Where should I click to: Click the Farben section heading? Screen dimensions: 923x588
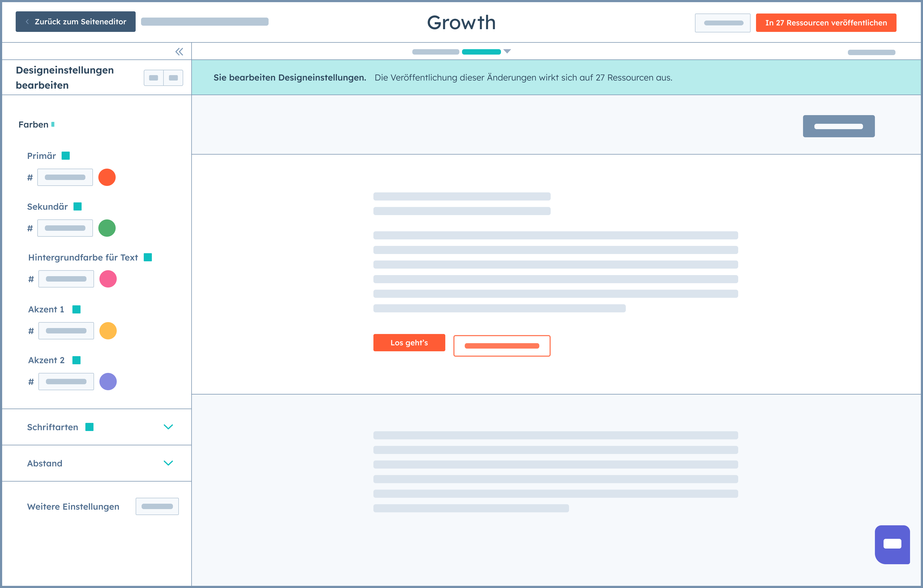coord(34,124)
